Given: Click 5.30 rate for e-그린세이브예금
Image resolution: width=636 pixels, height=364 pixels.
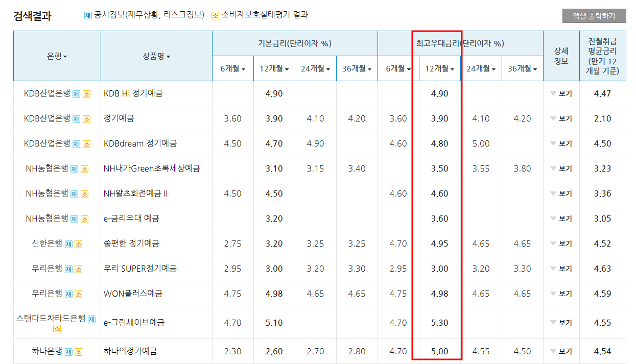Looking at the screenshot, I should point(440,323).
